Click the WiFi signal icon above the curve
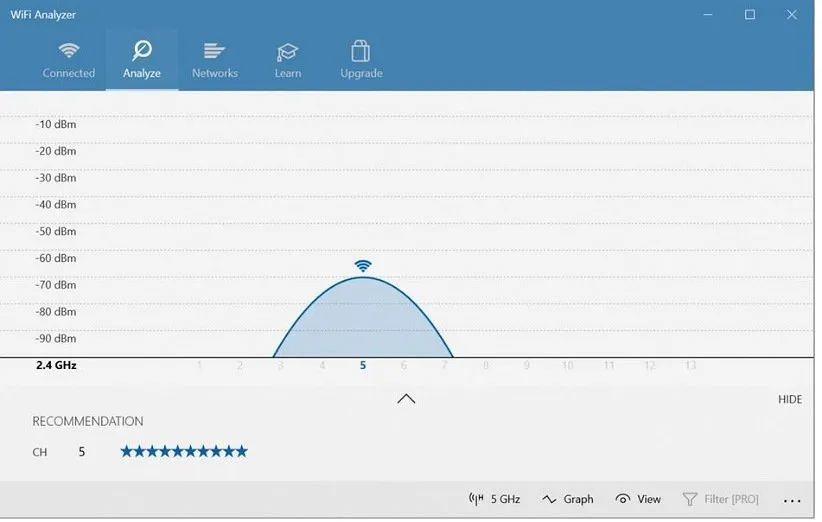822x522 pixels. click(363, 266)
